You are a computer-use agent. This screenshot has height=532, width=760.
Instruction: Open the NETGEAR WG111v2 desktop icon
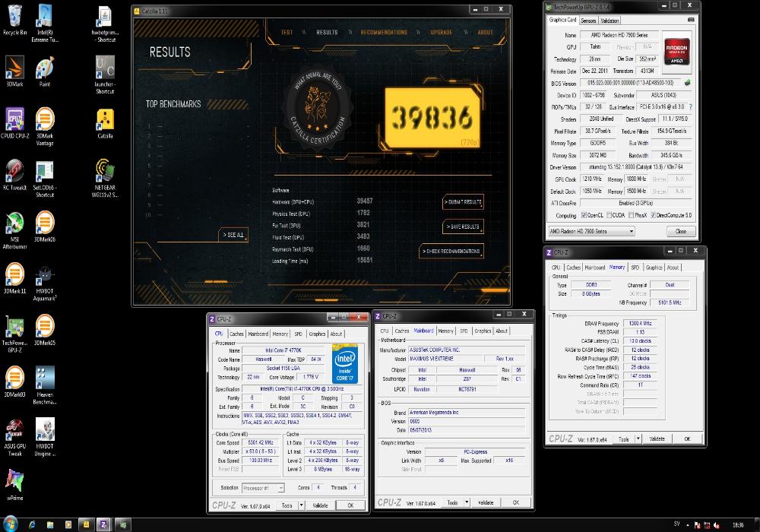click(105, 178)
